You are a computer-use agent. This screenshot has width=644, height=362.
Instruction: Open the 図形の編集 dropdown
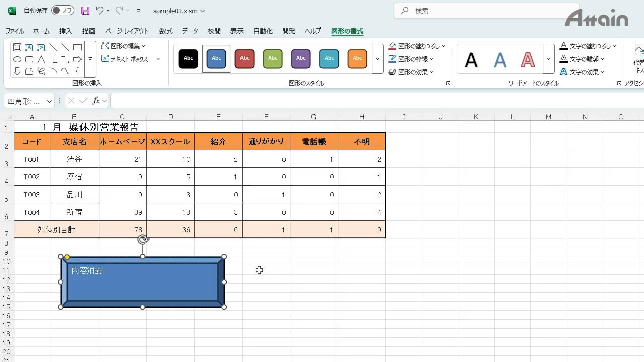[x=123, y=46]
